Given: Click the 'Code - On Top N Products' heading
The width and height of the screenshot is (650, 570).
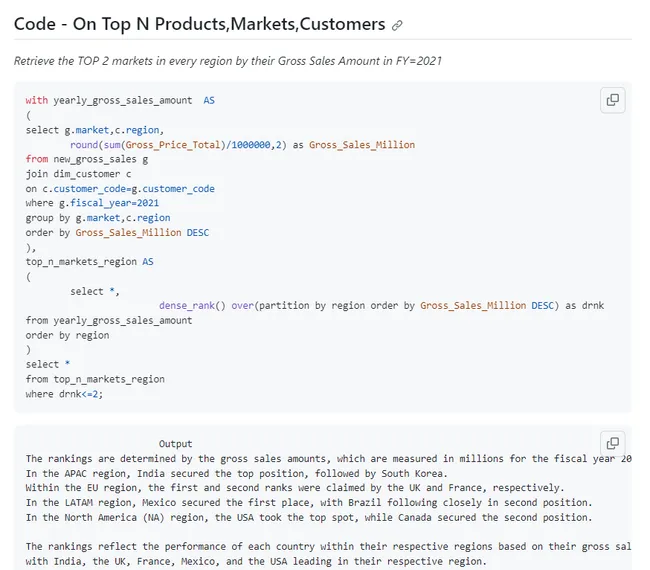Looking at the screenshot, I should point(199,24).
